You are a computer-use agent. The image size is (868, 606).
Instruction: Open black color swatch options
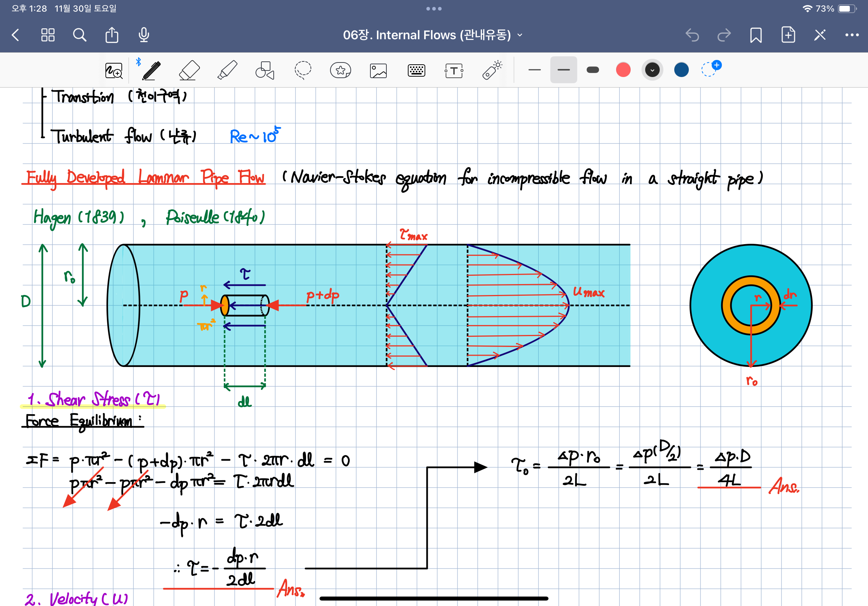(x=652, y=70)
